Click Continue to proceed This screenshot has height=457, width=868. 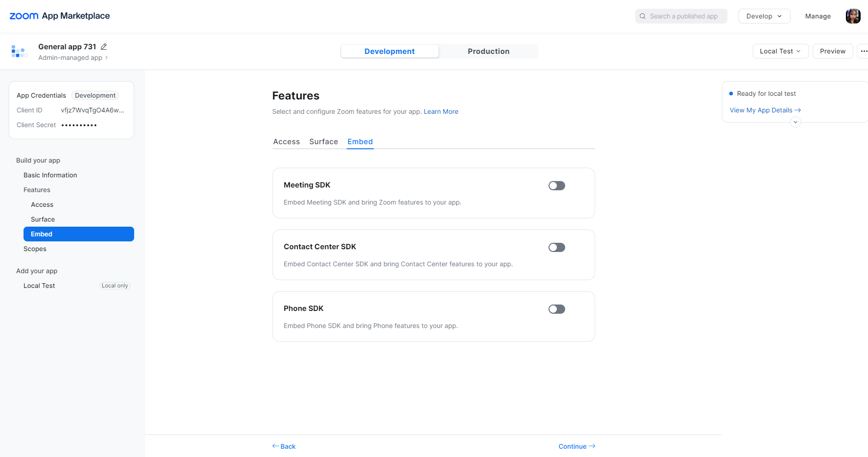[577, 446]
